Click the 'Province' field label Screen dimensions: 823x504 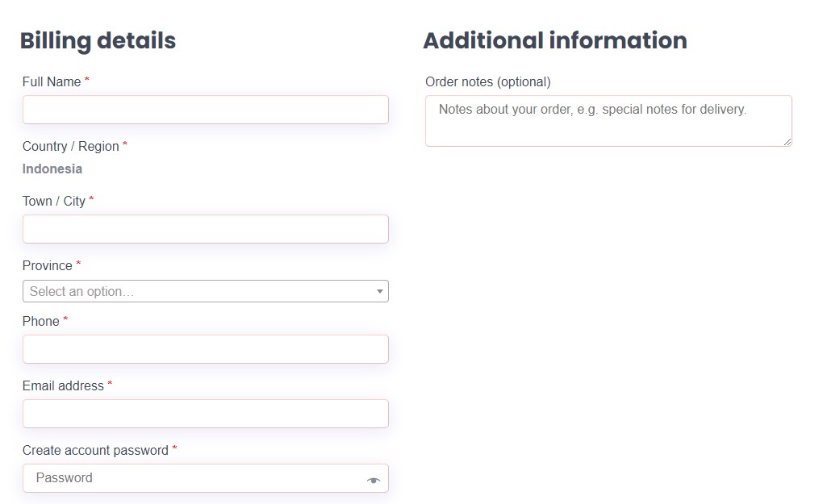coord(48,266)
